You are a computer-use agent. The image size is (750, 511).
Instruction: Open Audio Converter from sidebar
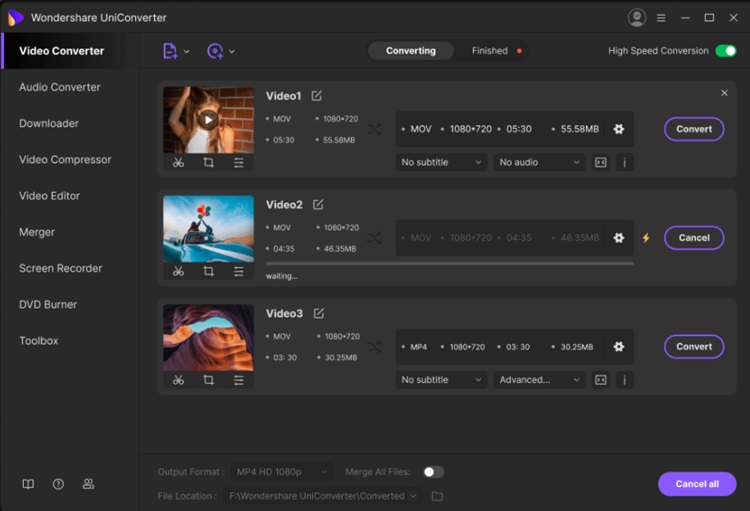tap(60, 87)
